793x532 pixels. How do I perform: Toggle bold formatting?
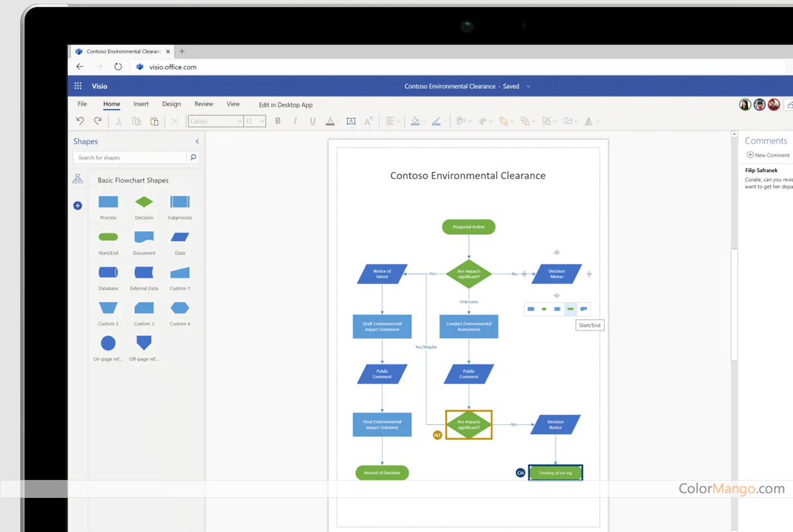[278, 121]
